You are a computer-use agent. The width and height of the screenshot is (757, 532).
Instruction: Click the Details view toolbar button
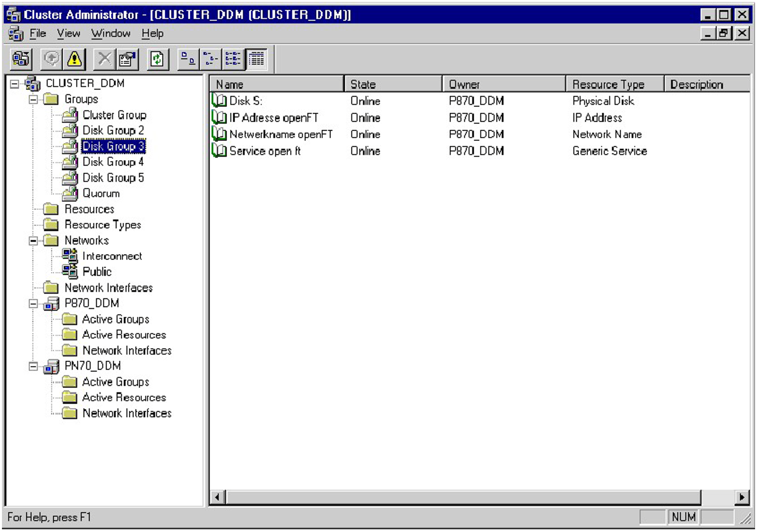[x=256, y=59]
